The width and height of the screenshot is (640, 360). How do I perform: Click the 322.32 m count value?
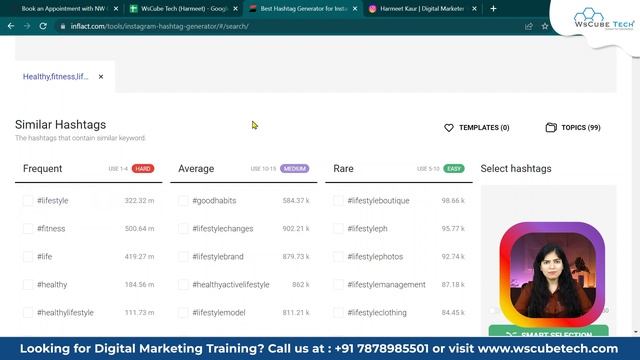point(140,200)
